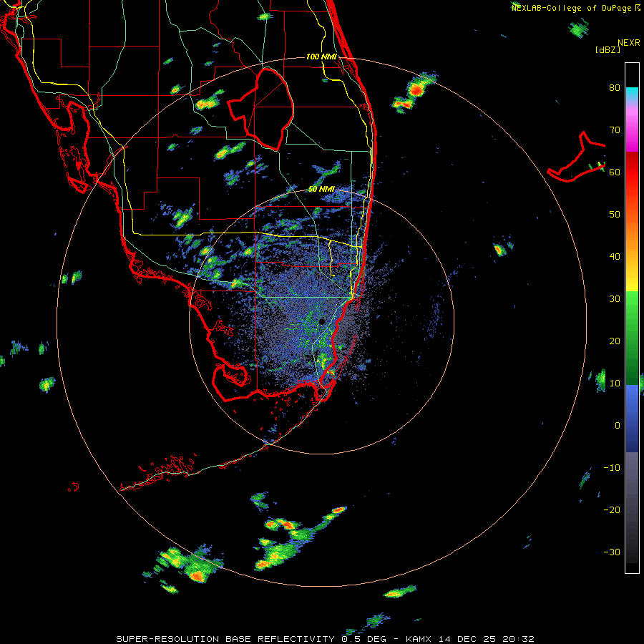The image size is (644, 644).
Task: Click the 0 value on dBZ scale
Action: (618, 426)
